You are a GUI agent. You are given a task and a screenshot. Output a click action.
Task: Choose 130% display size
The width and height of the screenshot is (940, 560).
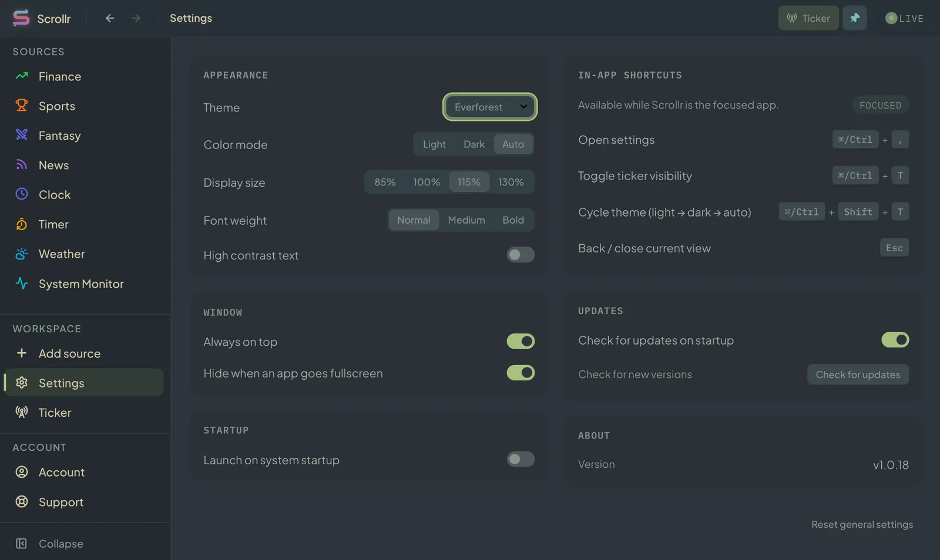point(511,182)
